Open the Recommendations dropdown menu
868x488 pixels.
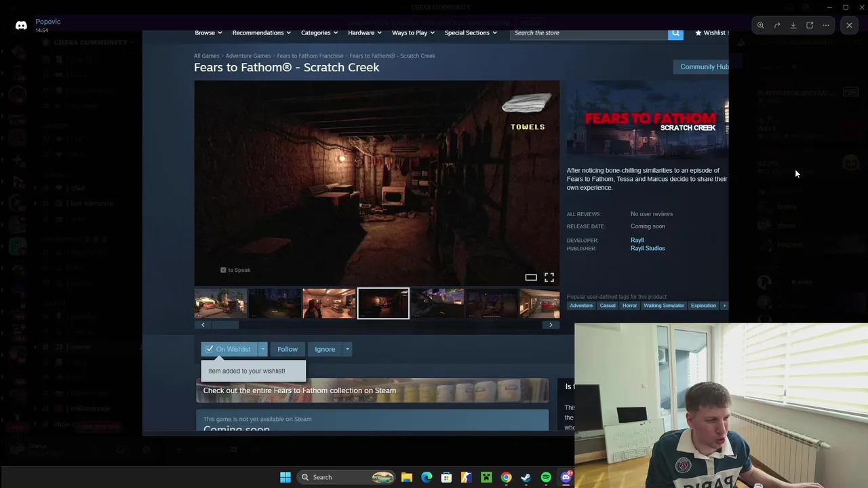[261, 33]
